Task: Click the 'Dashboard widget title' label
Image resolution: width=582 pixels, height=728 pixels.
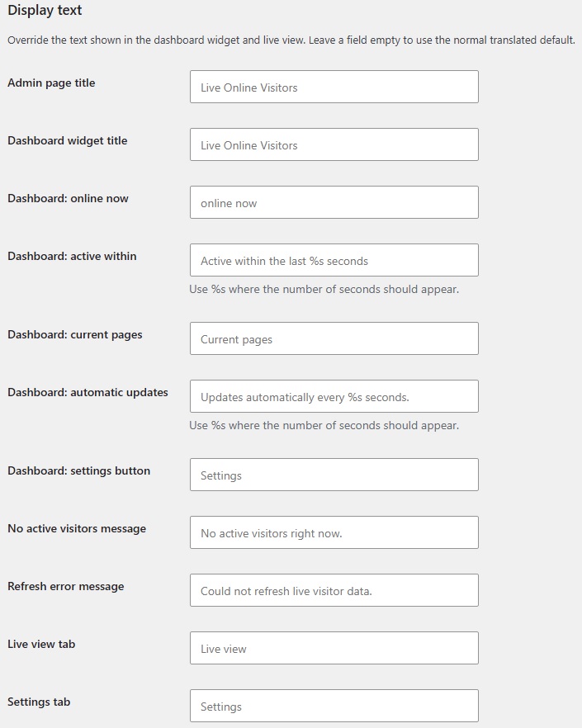Action: click(x=68, y=140)
